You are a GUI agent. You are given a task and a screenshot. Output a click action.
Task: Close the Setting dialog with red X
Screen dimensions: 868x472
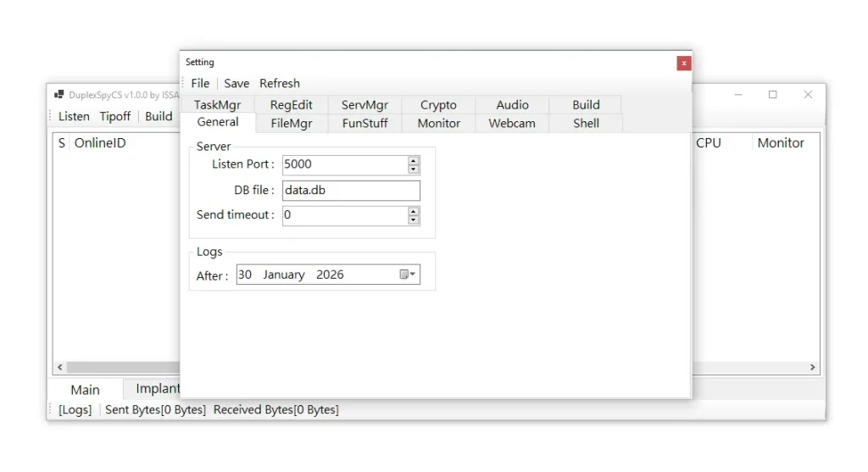[x=684, y=64]
